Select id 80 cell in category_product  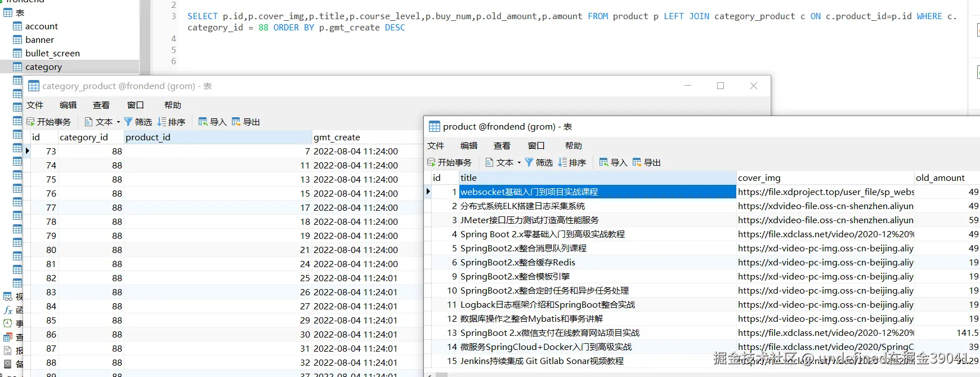pos(44,250)
